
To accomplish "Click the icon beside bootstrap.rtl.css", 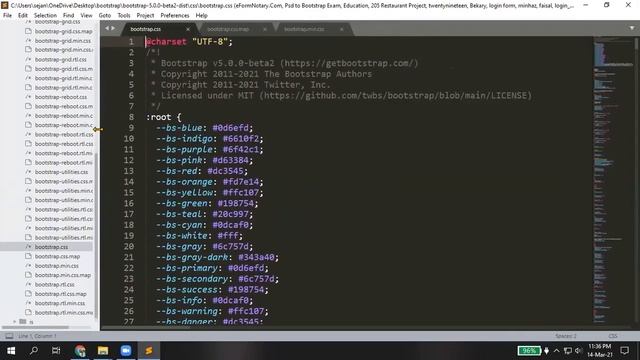I will pos(28,284).
